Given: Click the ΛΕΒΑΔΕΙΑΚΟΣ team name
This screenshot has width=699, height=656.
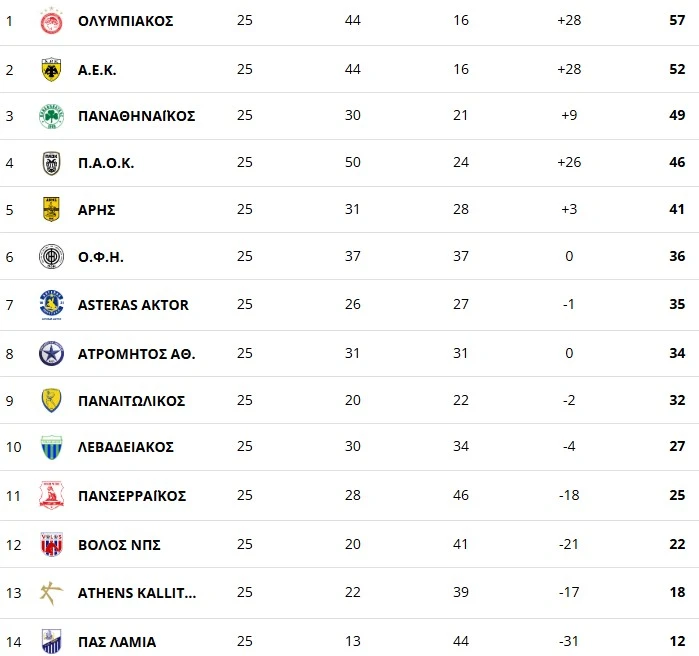Looking at the screenshot, I should (125, 447).
